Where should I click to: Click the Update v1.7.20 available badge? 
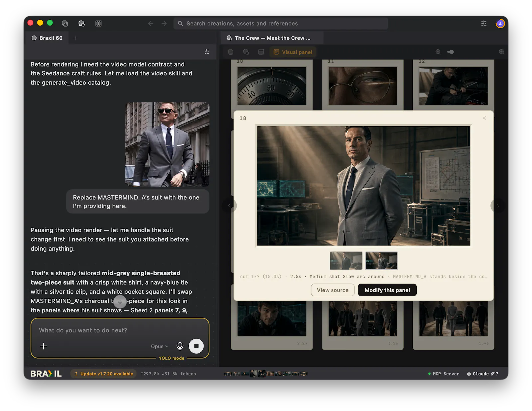[x=103, y=374]
